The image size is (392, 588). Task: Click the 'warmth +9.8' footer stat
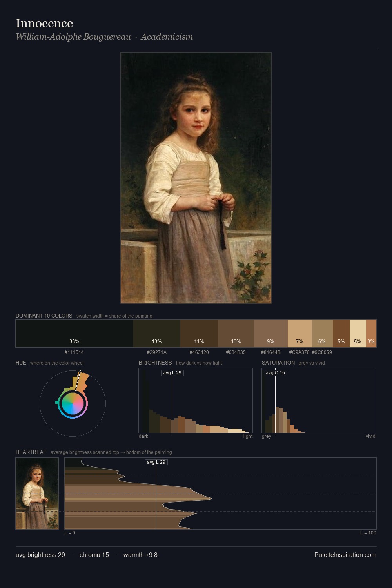click(x=140, y=555)
